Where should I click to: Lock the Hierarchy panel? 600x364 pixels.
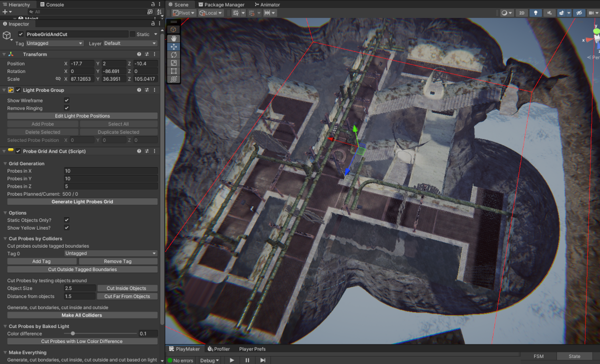point(153,4)
